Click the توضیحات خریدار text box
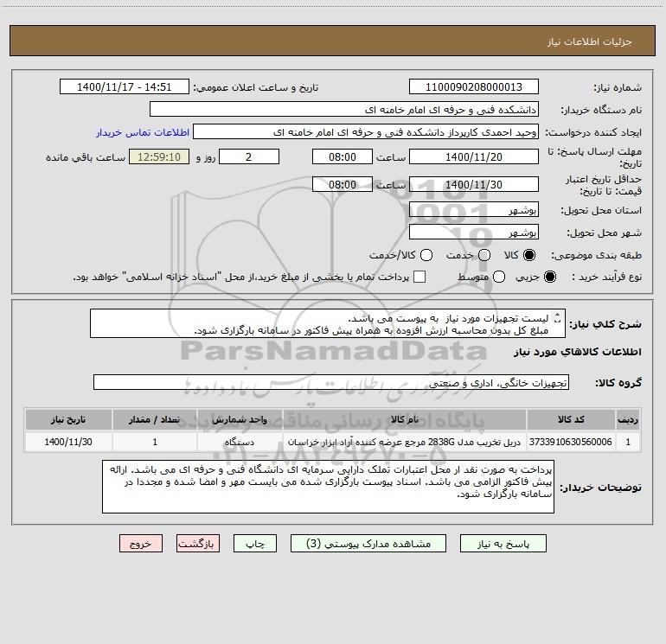Viewport: 666px width, 644px height. pos(328,487)
